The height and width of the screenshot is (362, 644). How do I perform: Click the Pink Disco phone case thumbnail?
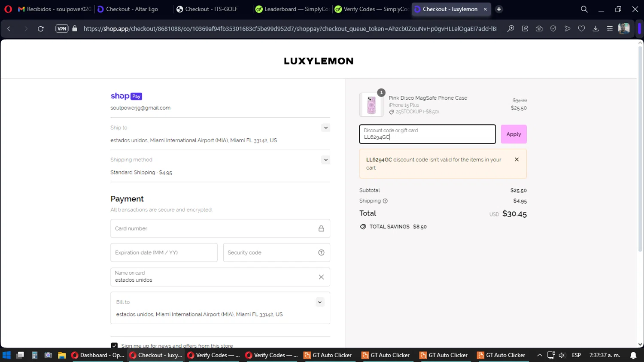point(371,104)
